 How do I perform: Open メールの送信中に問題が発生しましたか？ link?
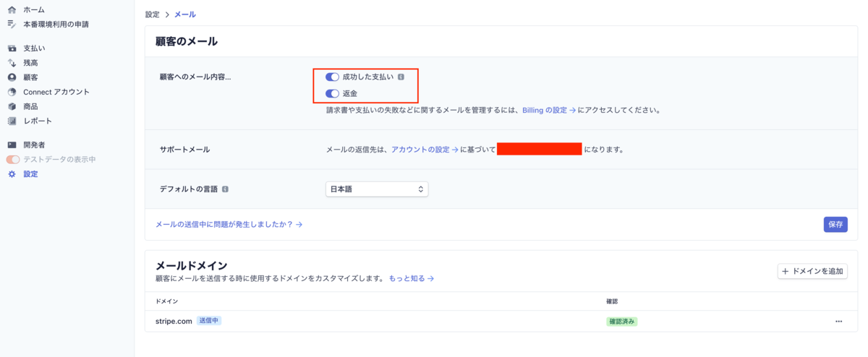point(229,225)
